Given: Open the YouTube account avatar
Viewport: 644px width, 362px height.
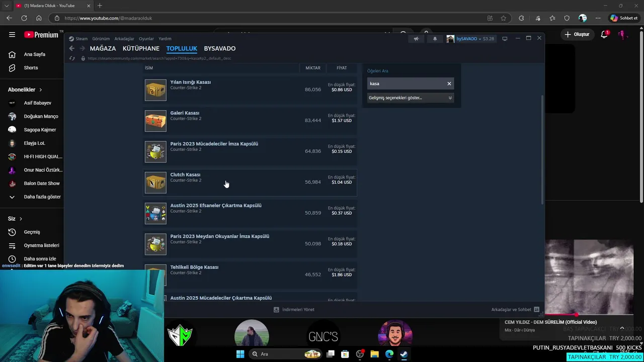Looking at the screenshot, I should point(622,34).
